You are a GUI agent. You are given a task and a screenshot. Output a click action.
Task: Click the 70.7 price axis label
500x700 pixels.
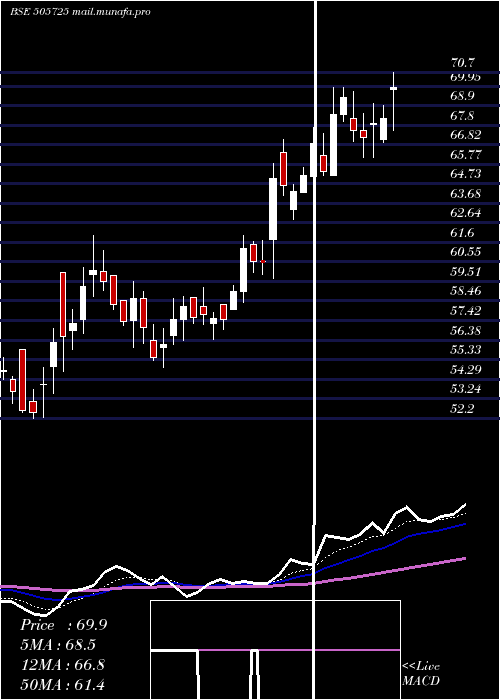pos(464,62)
